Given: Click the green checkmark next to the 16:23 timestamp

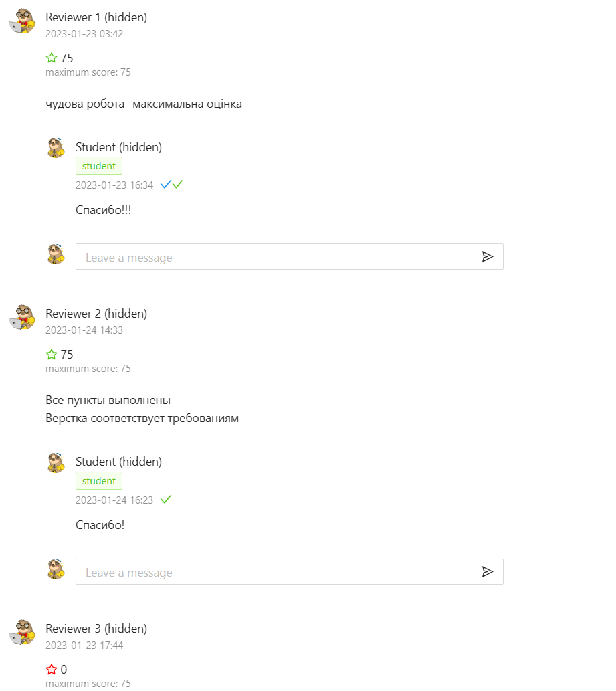Looking at the screenshot, I should click(x=166, y=499).
